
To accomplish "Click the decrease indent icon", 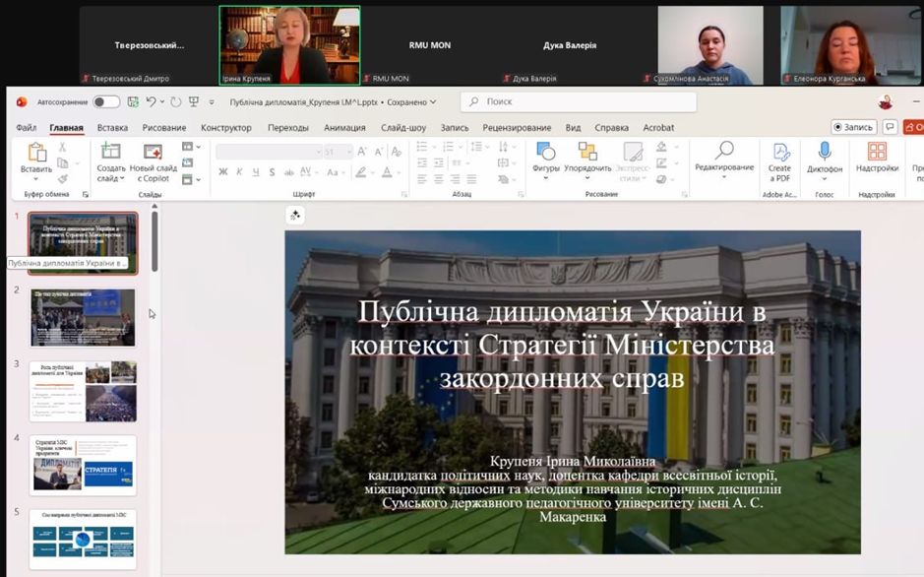I will pos(422,162).
